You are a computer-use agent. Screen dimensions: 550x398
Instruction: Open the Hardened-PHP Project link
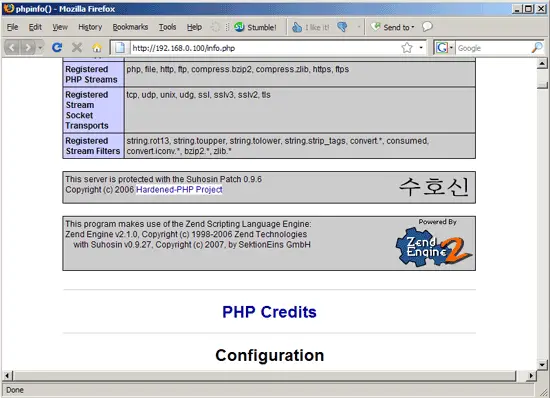(179, 190)
